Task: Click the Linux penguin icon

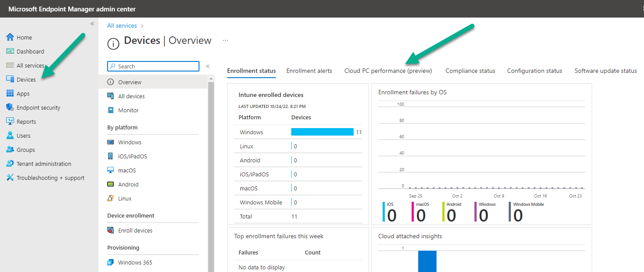Action: (x=111, y=198)
